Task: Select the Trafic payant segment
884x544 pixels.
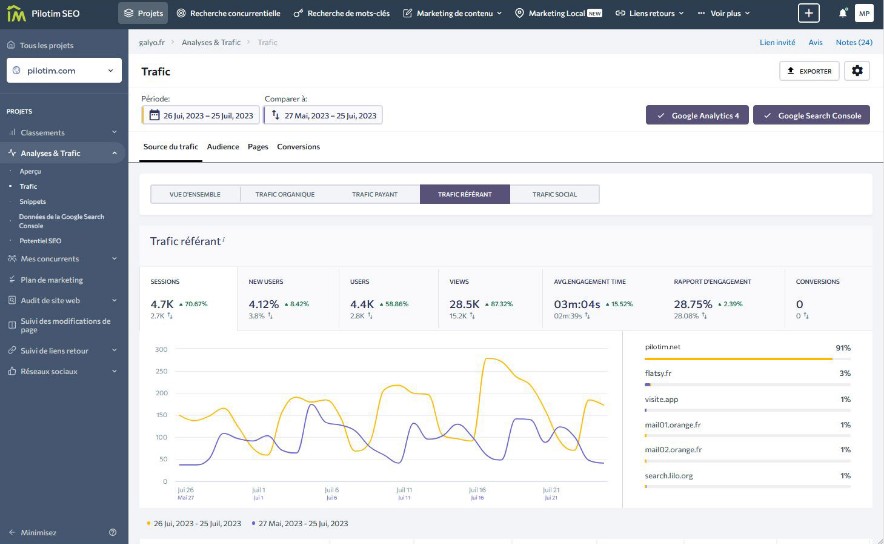Action: (x=375, y=194)
